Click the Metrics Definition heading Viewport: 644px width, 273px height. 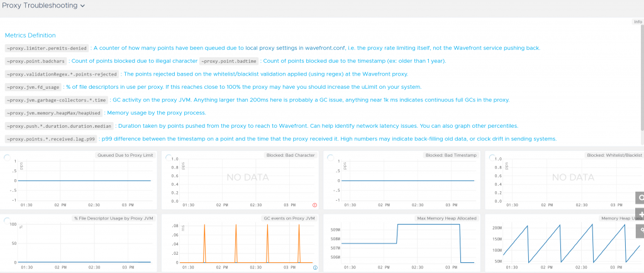pos(30,35)
